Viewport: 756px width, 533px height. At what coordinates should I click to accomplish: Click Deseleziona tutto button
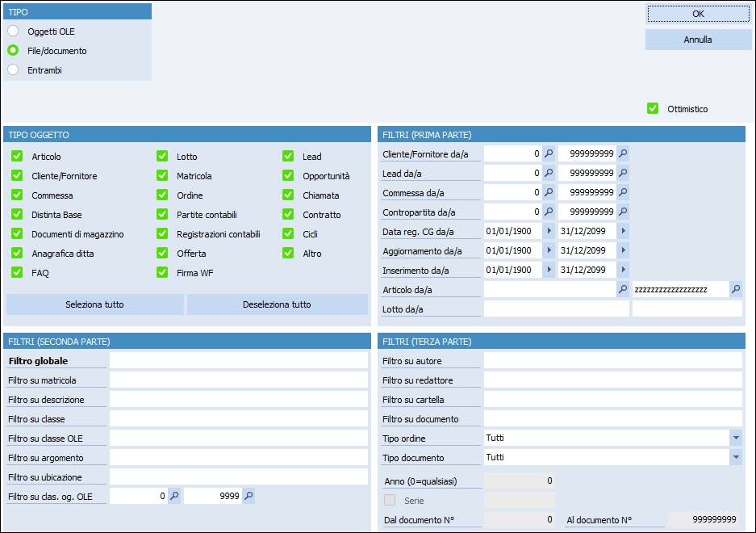277,304
